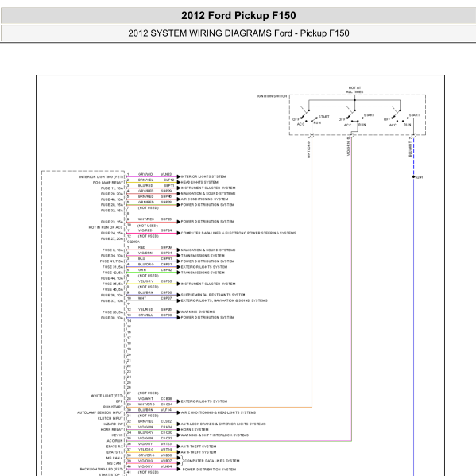
Task: Click "AIR CONDITIONING & HEADLIGHTS SYSTEMS" text
Action: [219, 413]
